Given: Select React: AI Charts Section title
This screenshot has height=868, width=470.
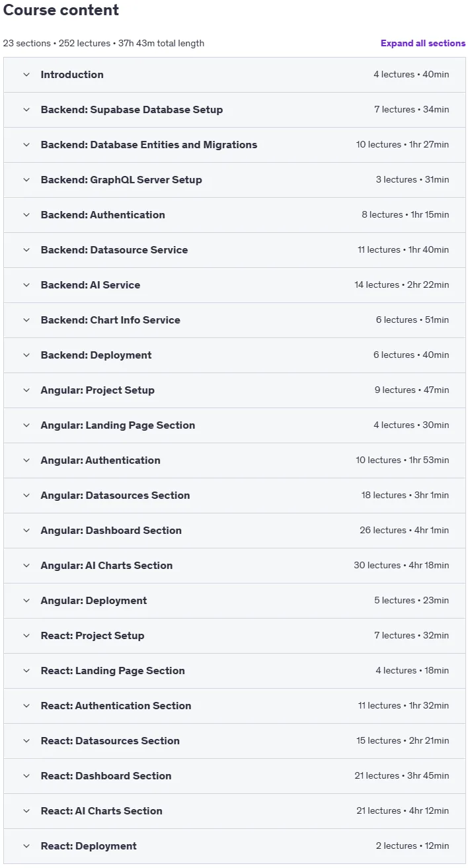Looking at the screenshot, I should 102,811.
